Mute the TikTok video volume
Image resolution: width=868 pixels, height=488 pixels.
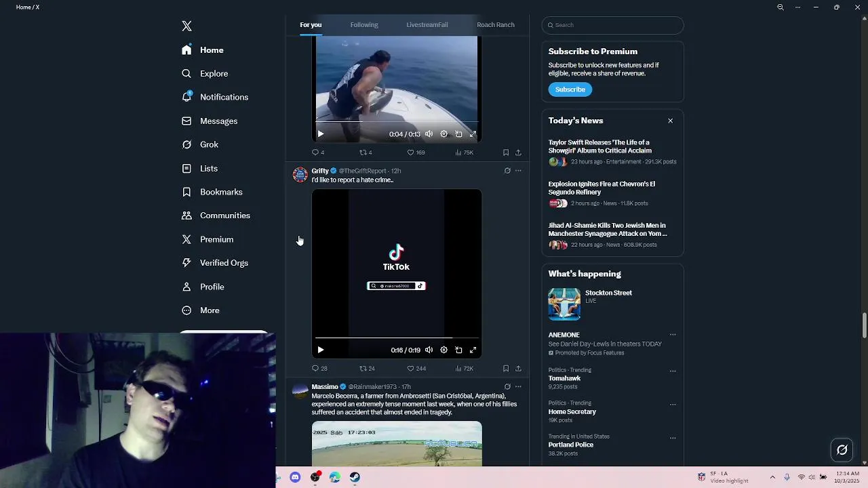(429, 350)
